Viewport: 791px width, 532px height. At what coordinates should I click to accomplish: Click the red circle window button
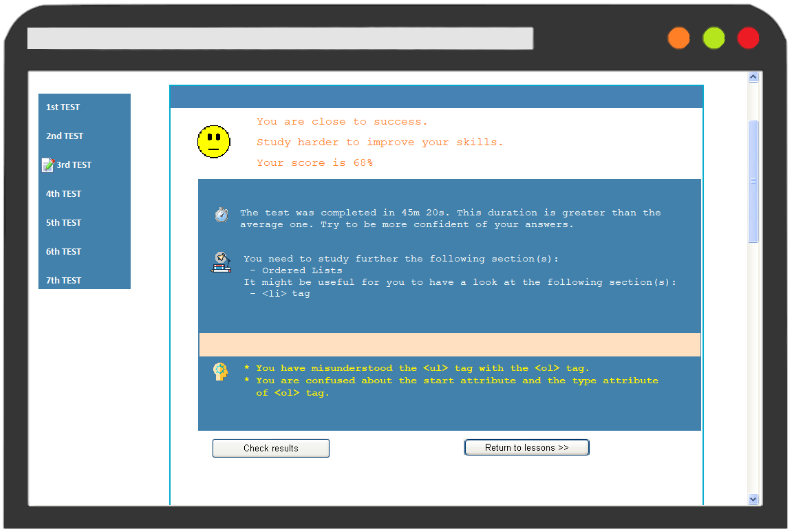[748, 38]
